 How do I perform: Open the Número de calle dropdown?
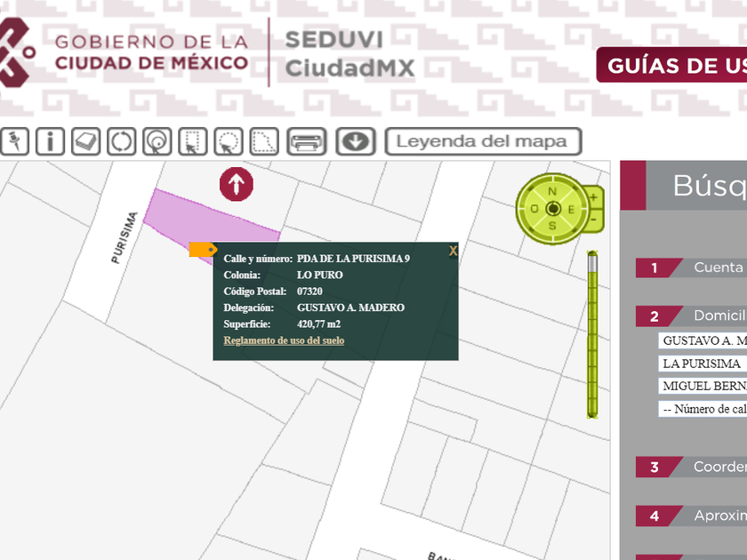[x=703, y=409]
